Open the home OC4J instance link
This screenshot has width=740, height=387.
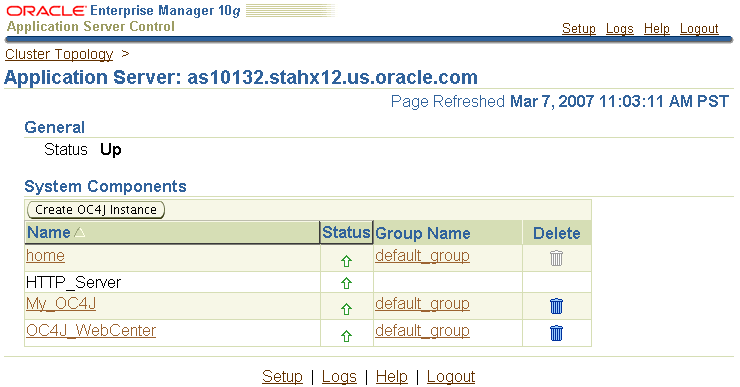(x=45, y=255)
